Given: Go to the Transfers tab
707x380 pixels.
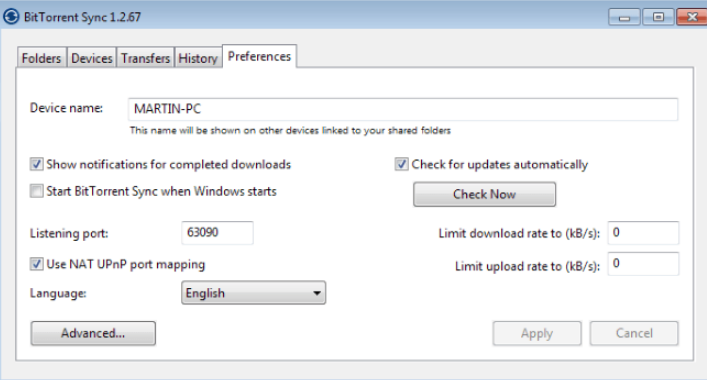Looking at the screenshot, I should [x=145, y=58].
